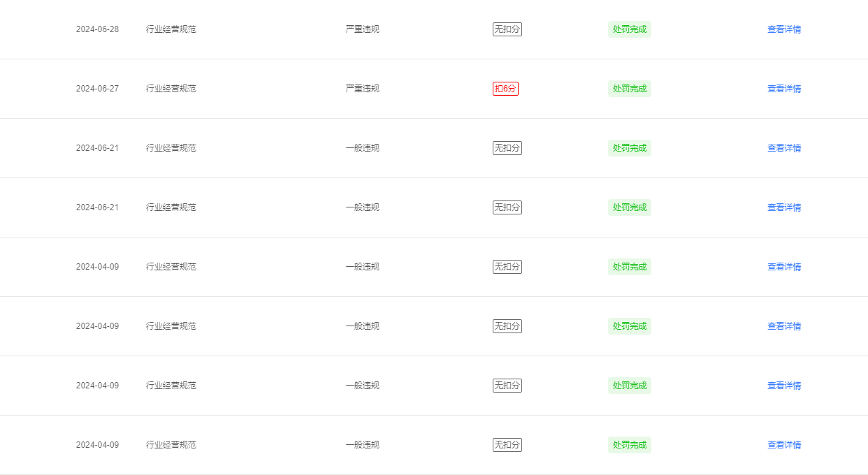View details of the second 2024-06-21 record
The image size is (868, 475).
click(784, 207)
